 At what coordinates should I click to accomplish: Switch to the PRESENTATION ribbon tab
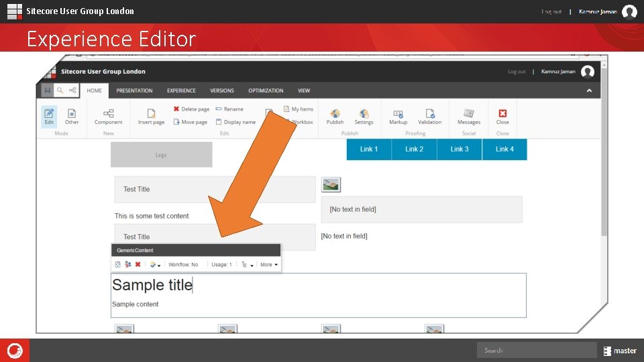pos(134,90)
